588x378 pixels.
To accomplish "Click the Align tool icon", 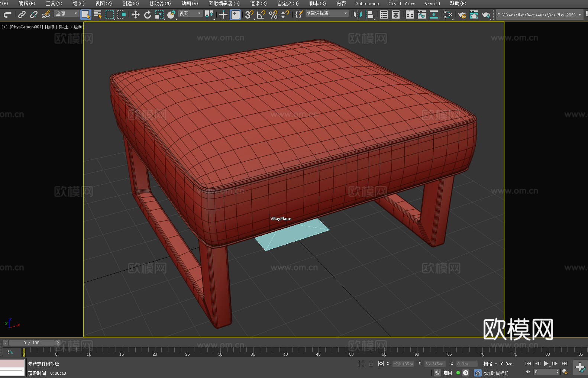I will [x=370, y=14].
